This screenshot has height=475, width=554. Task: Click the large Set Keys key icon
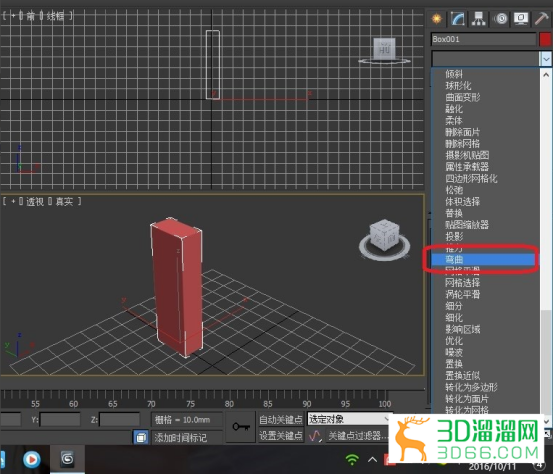tap(241, 427)
